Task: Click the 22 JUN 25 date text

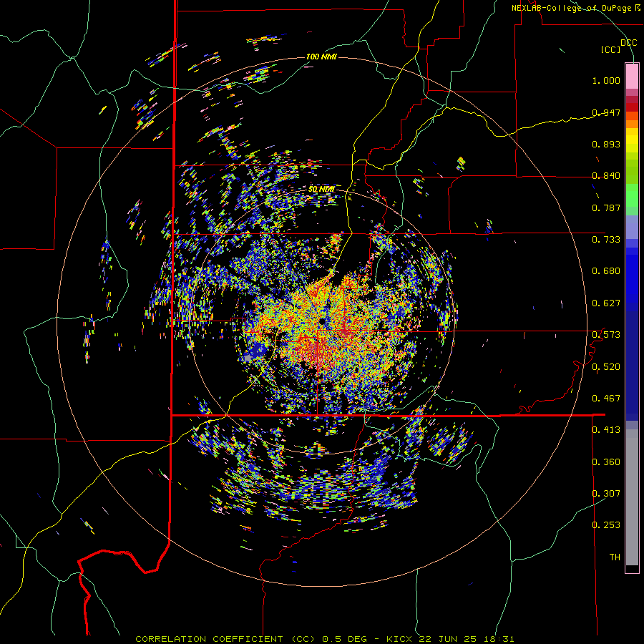Action: (x=448, y=639)
